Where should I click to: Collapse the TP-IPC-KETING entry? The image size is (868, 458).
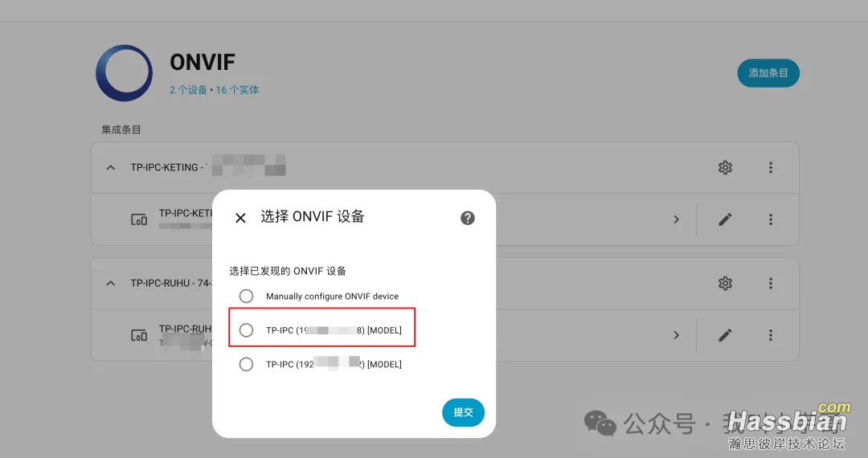[111, 167]
